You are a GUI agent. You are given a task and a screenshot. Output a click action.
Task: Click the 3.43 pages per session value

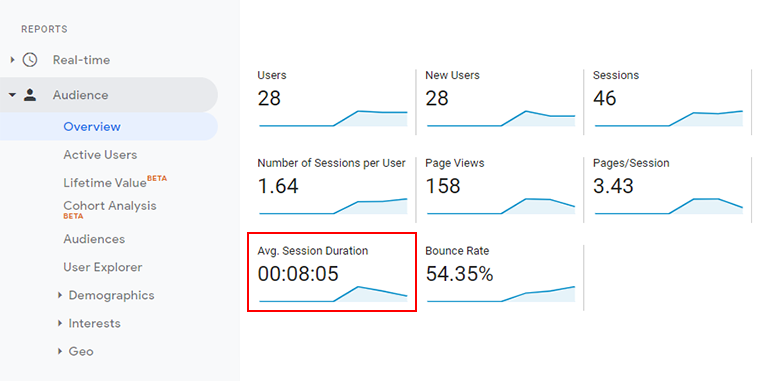coord(613,186)
